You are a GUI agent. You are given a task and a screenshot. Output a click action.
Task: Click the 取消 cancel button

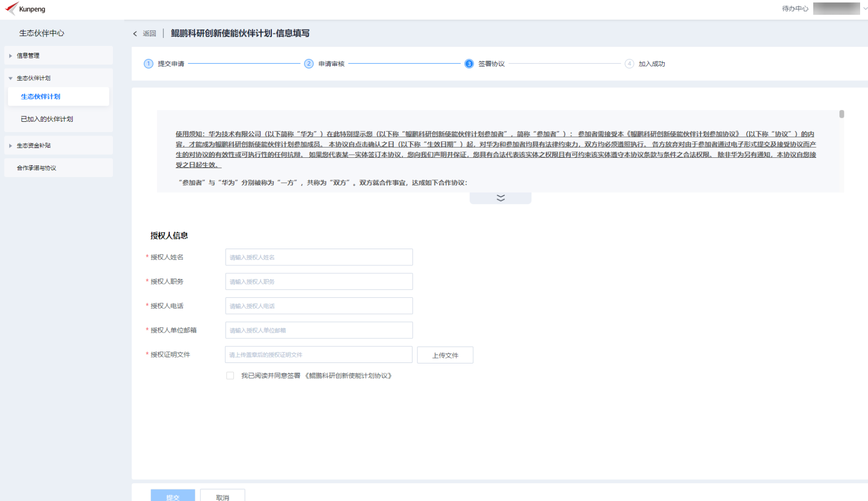click(x=223, y=496)
